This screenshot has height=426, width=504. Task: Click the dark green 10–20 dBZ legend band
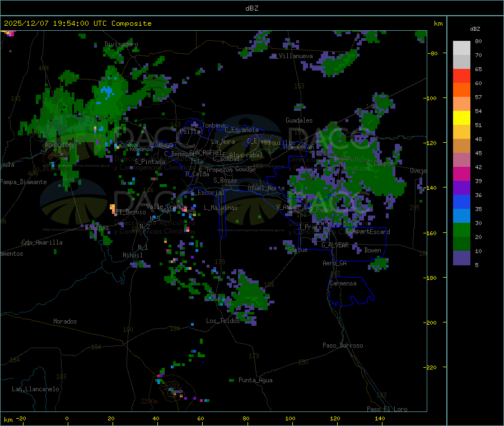pos(461,244)
